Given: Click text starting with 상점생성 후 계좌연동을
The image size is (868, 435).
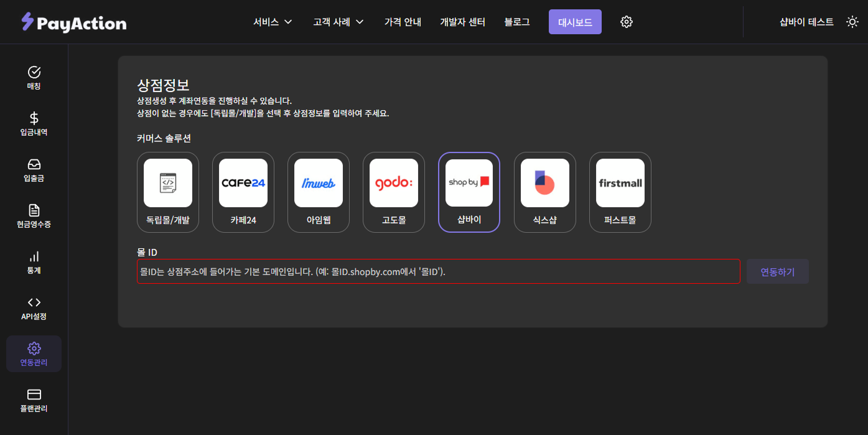Looking at the screenshot, I should tap(214, 101).
